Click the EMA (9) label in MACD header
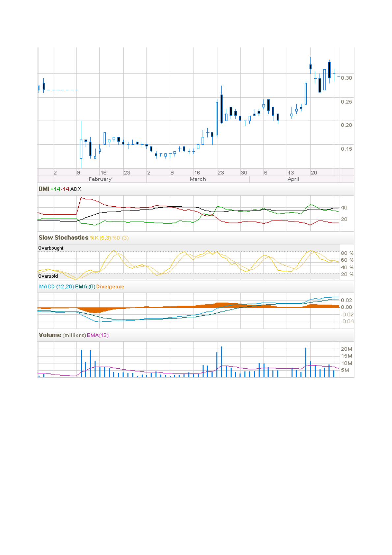Screen dimensions: 392x555 tap(85, 287)
